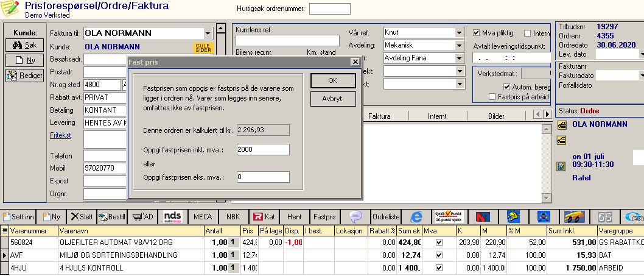Open the Lev. dato dropdown arrow
This screenshot has width=644, height=276.
[641, 54]
